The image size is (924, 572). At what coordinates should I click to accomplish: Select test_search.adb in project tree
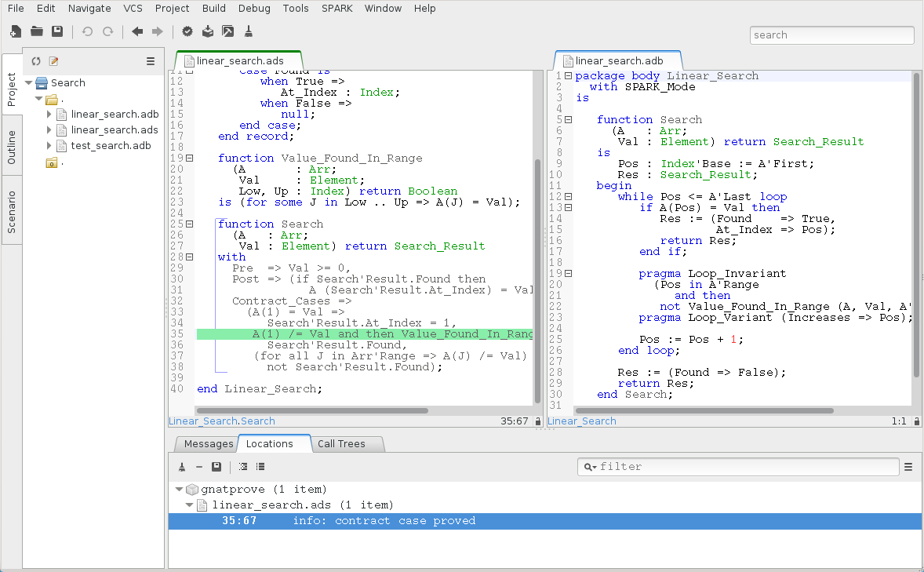coord(111,146)
